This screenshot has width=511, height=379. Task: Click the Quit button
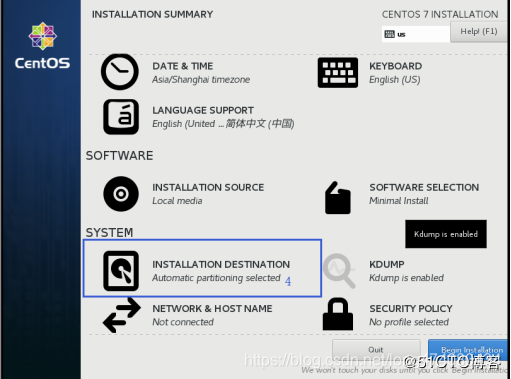(x=376, y=350)
